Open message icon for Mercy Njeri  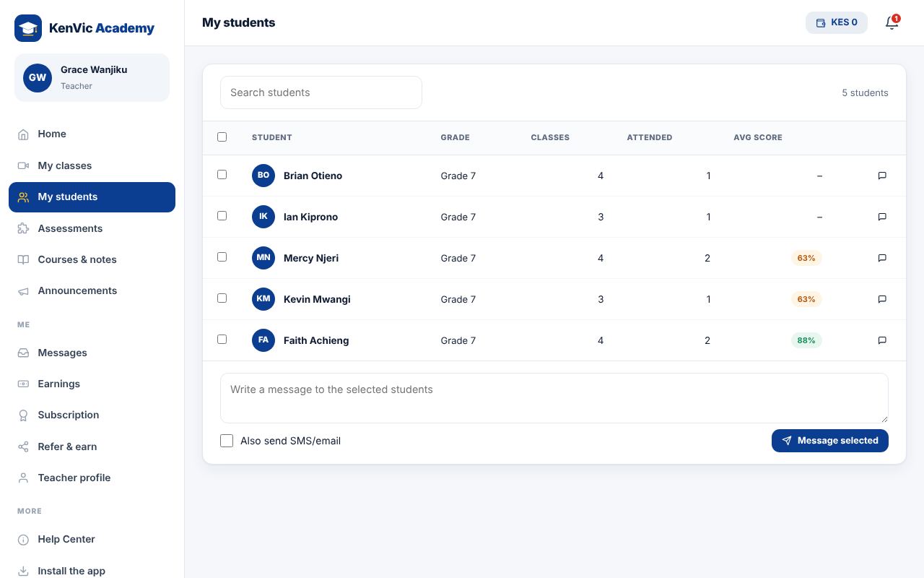coord(882,258)
